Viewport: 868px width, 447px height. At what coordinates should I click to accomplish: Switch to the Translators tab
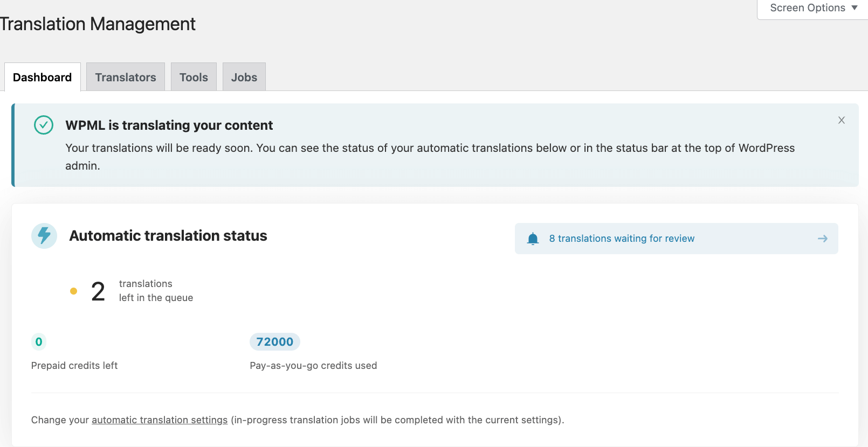[x=126, y=77]
